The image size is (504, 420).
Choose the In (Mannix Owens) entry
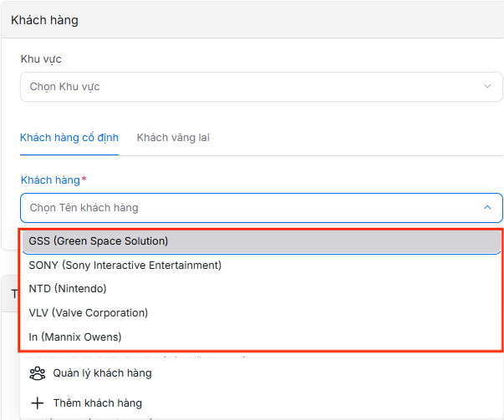tap(75, 337)
